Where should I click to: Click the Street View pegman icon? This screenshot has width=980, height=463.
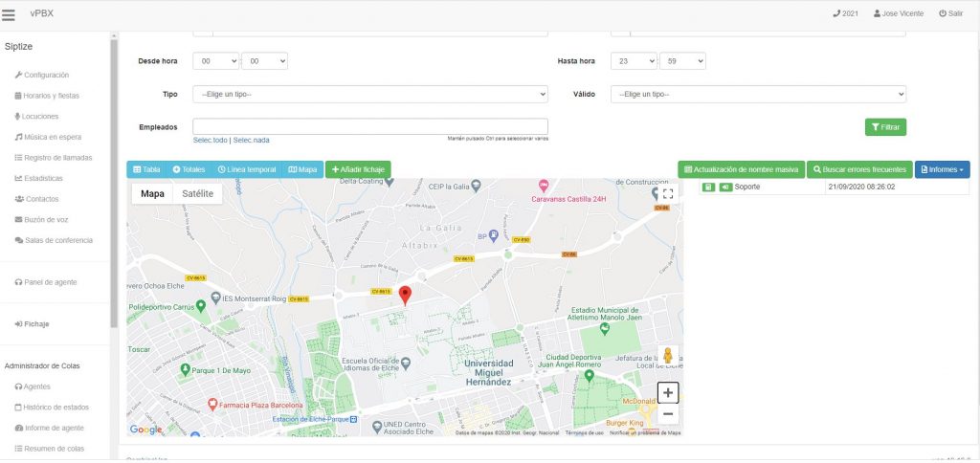(668, 358)
